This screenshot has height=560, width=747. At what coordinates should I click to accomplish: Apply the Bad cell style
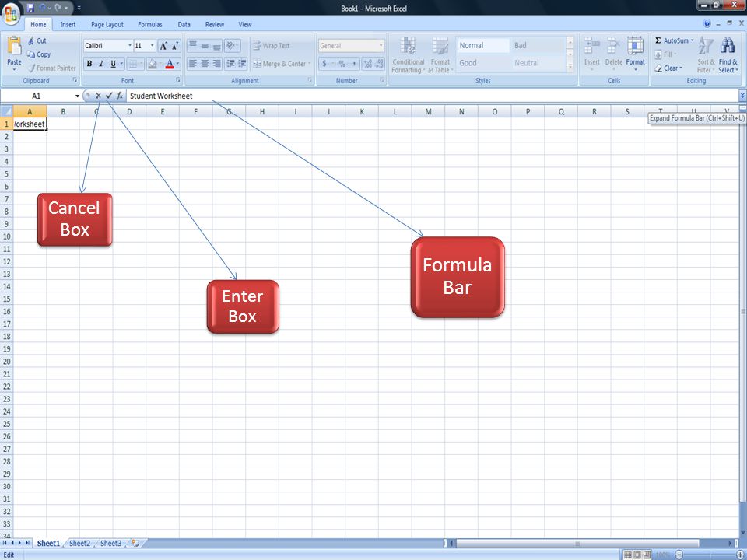pos(538,46)
